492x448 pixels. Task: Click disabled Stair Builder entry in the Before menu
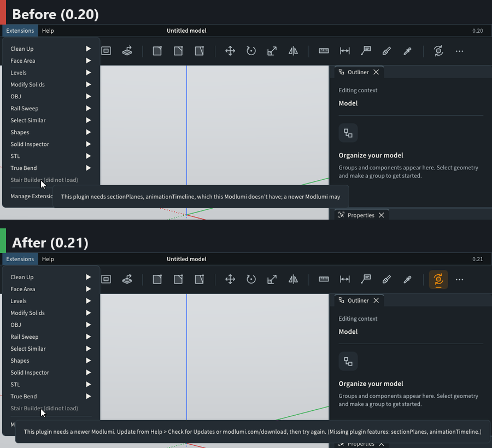pyautogui.click(x=50, y=180)
